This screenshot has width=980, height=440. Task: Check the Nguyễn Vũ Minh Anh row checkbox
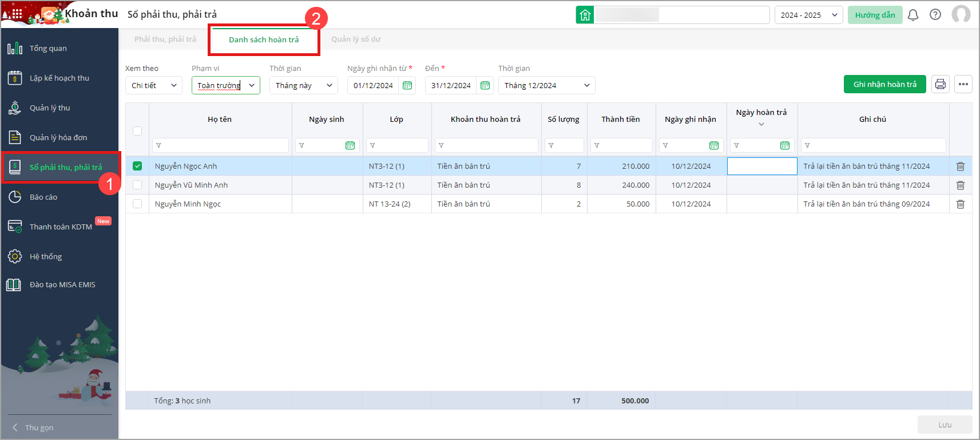click(x=137, y=185)
